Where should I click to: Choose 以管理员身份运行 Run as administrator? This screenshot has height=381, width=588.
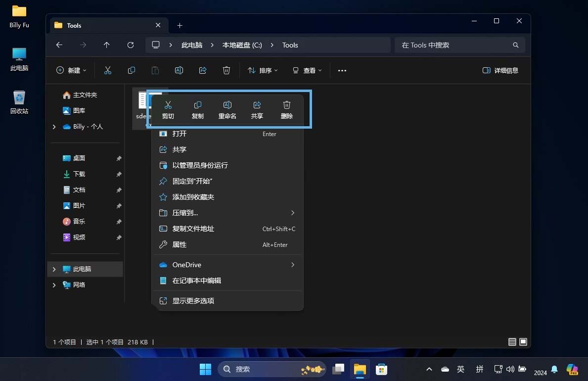[x=228, y=165]
